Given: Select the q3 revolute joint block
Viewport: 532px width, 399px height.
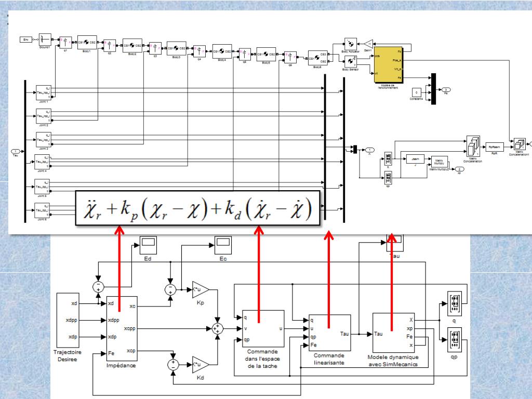Looking at the screenshot, I should [x=155, y=48].
